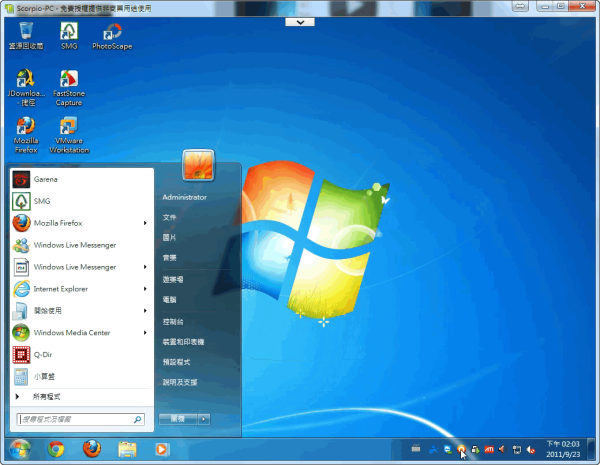Open 控制台 in Start menu
600x465 pixels.
172,322
